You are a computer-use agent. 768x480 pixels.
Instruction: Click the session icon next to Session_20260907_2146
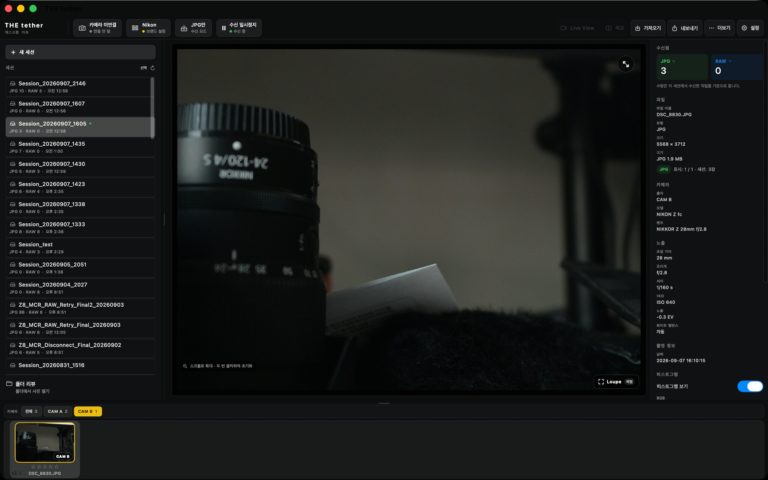tap(13, 84)
